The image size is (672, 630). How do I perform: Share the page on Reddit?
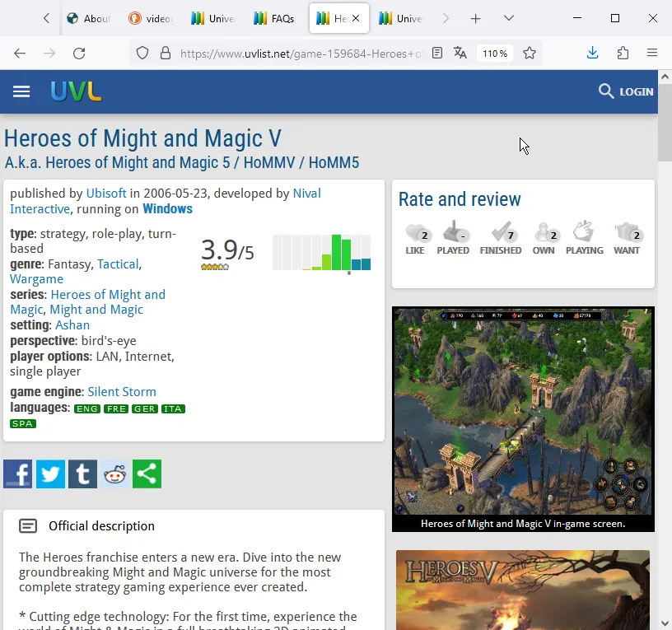pos(114,474)
